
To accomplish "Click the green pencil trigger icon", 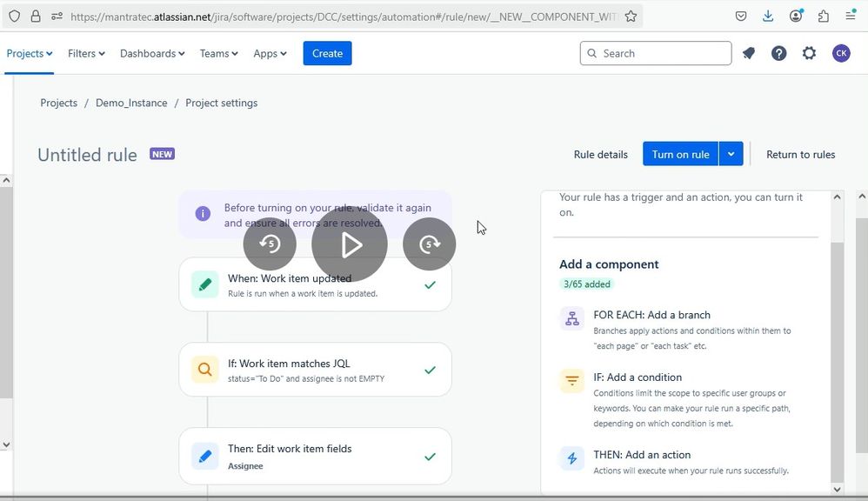I will pyautogui.click(x=204, y=284).
